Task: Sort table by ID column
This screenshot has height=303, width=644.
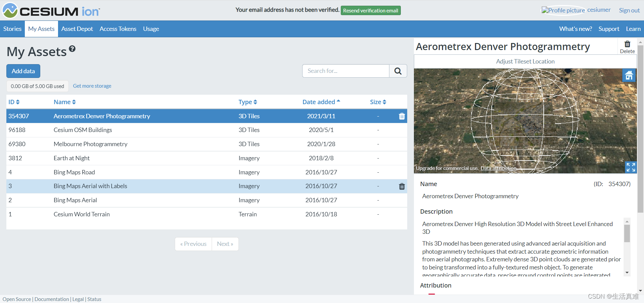Action: (14, 102)
